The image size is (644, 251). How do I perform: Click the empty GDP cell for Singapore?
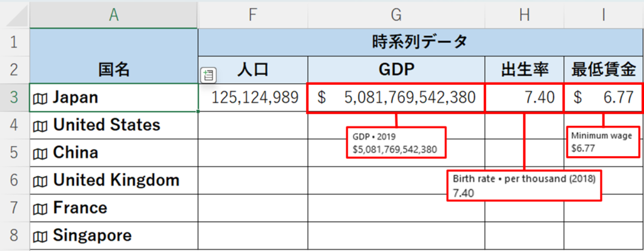point(396,236)
